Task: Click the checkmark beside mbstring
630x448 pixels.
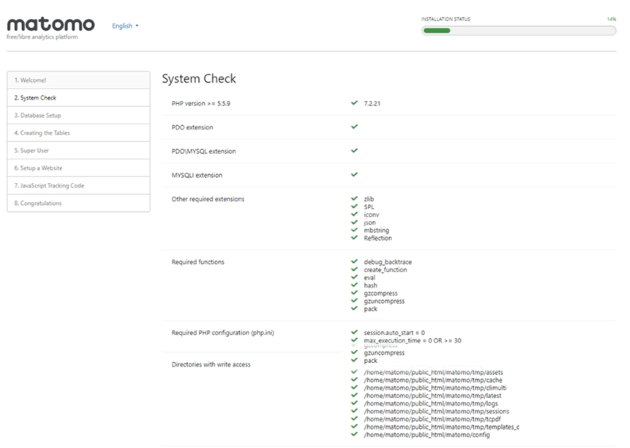Action: [x=354, y=230]
